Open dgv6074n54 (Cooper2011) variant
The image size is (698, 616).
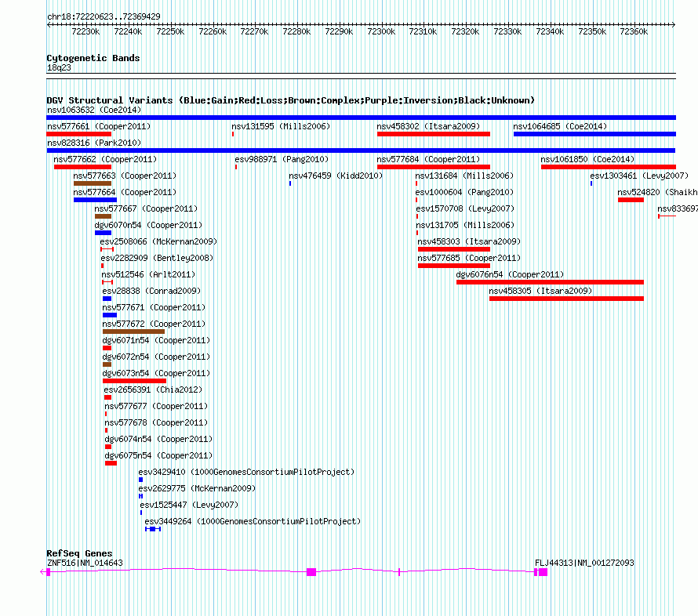click(x=158, y=439)
